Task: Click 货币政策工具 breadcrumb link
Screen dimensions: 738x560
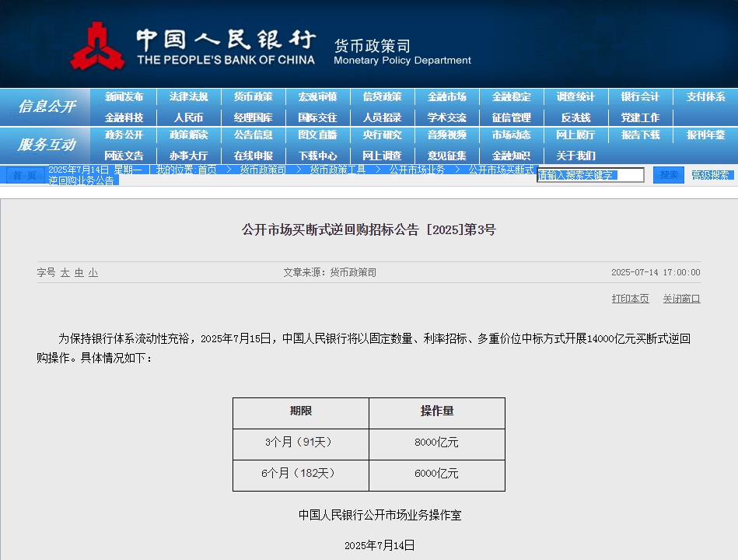Action: [x=338, y=170]
